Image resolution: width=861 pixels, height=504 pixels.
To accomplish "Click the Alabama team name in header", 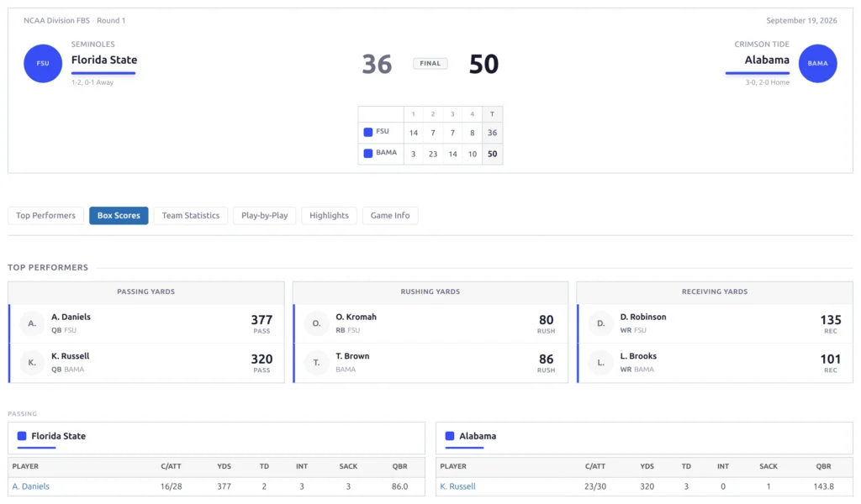I will (x=767, y=60).
